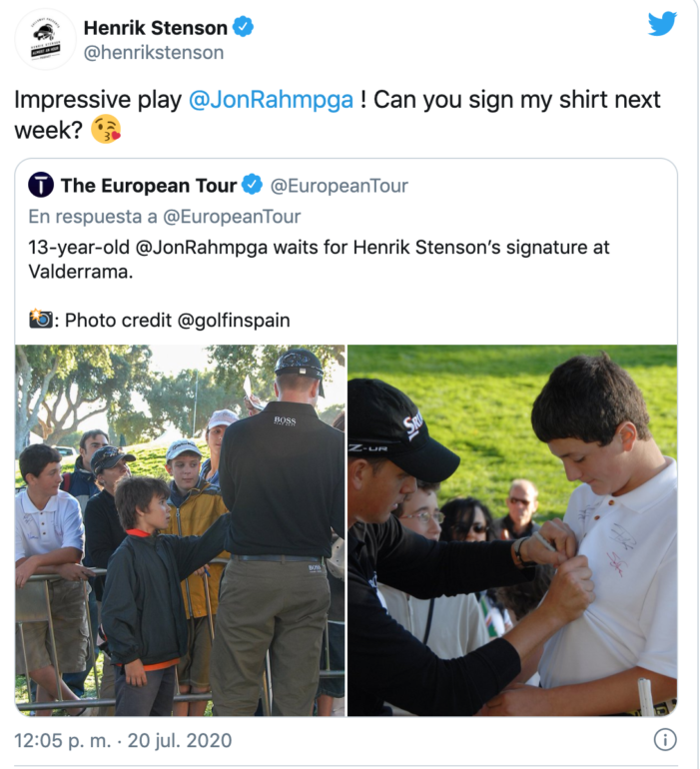Click the 'En respuesta a @EuropeanTour' line
Viewport: 700px width, 769px height.
165,217
